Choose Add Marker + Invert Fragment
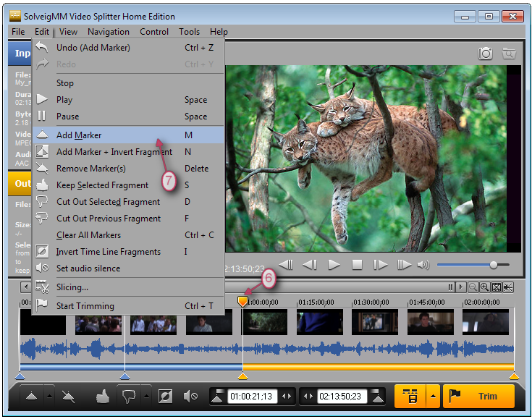 (x=128, y=152)
